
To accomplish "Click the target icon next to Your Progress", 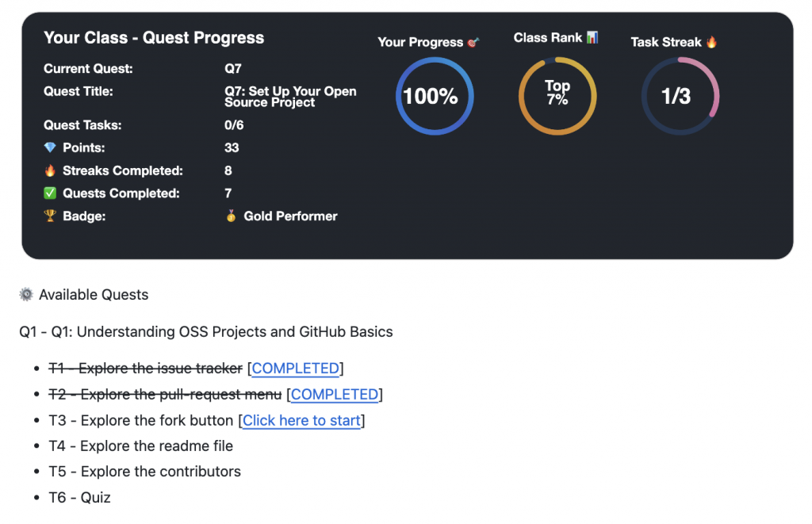I will click(x=473, y=42).
